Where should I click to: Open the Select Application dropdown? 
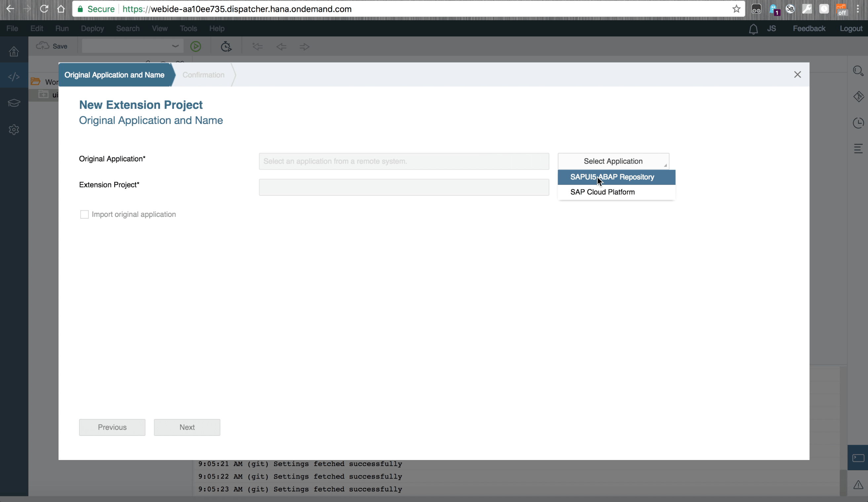(613, 161)
